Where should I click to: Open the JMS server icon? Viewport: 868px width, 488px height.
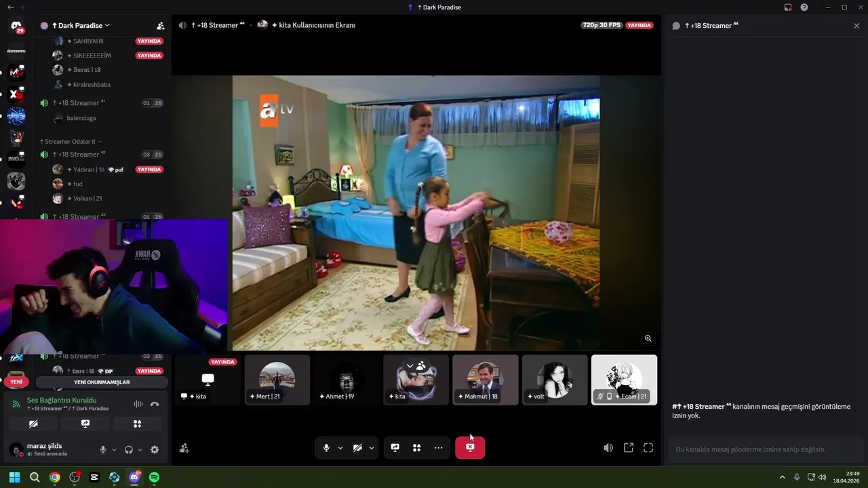[16, 116]
